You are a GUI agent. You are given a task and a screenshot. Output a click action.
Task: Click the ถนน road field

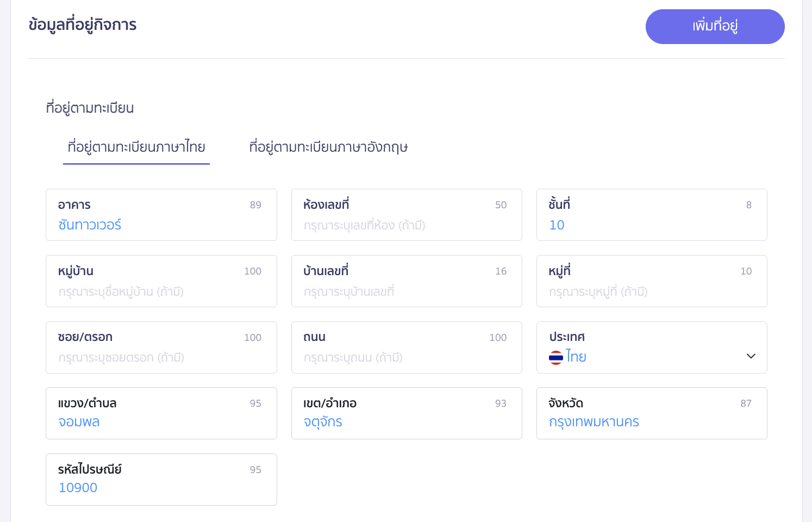[407, 347]
